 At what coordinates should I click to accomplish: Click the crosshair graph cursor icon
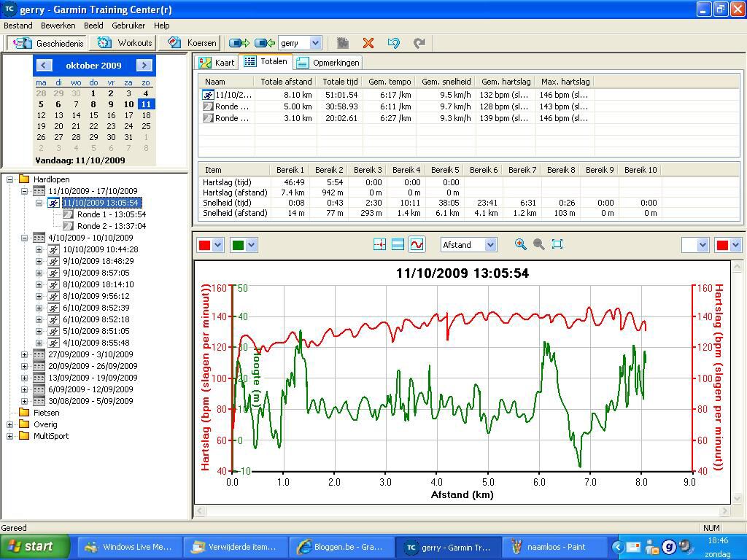click(379, 245)
